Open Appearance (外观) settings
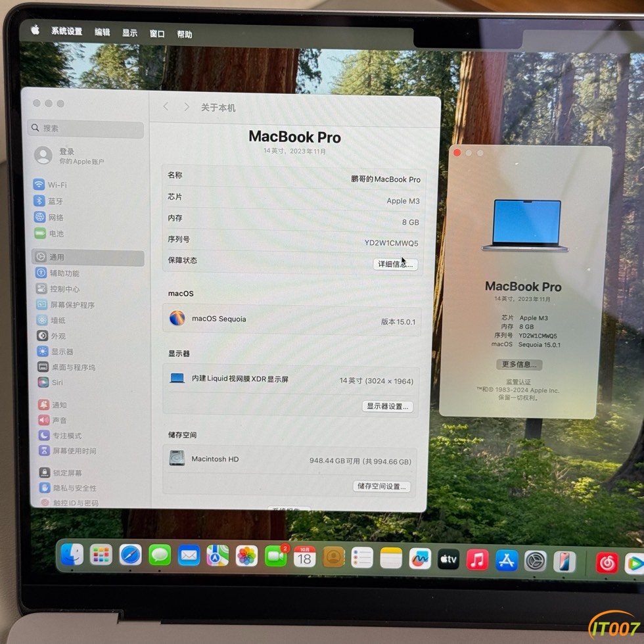This screenshot has height=644, width=644. tap(51, 336)
